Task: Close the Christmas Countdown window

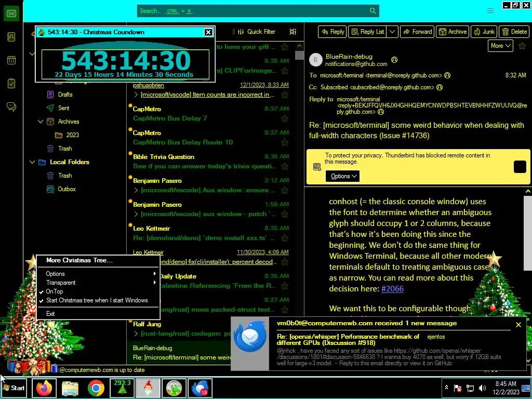Action: click(x=208, y=32)
